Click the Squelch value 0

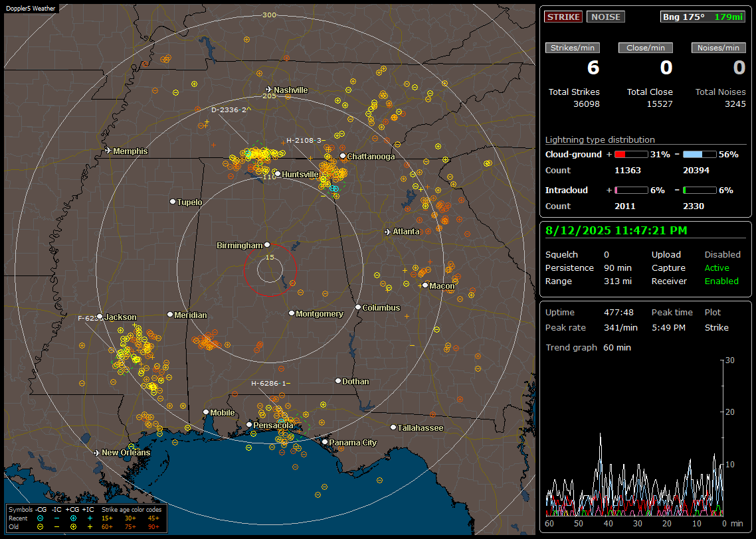[607, 255]
